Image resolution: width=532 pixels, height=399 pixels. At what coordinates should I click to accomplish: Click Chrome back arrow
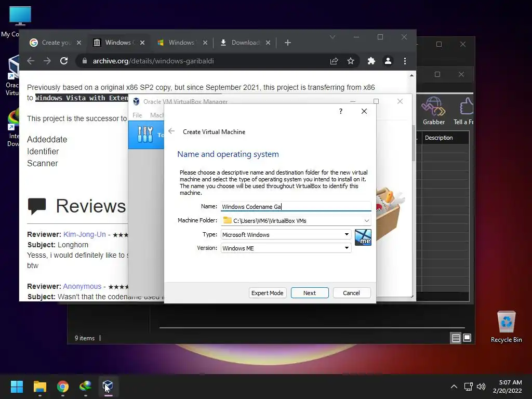point(31,61)
